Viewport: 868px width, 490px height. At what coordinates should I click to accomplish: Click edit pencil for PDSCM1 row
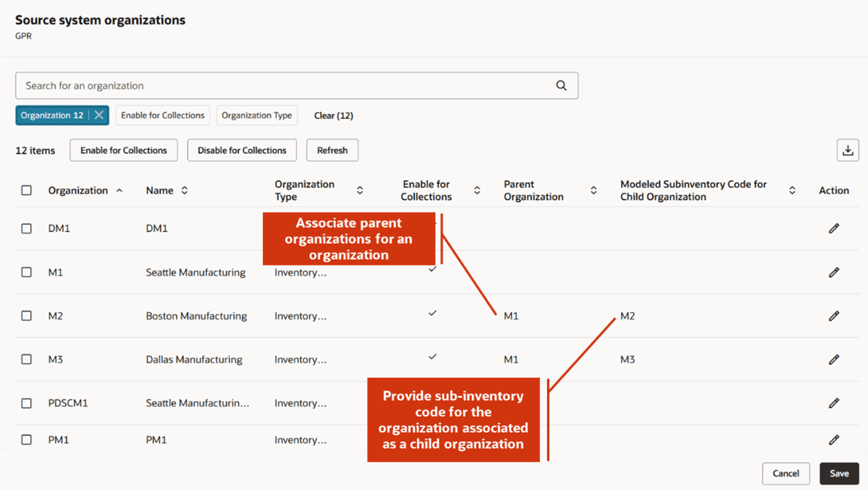[x=834, y=403]
